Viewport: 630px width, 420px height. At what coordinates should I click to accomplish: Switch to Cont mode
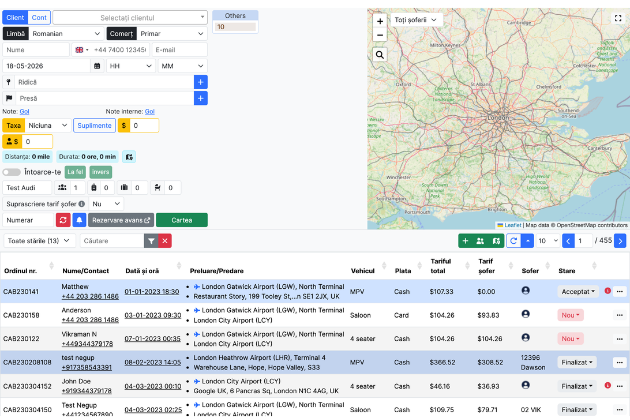(x=39, y=18)
